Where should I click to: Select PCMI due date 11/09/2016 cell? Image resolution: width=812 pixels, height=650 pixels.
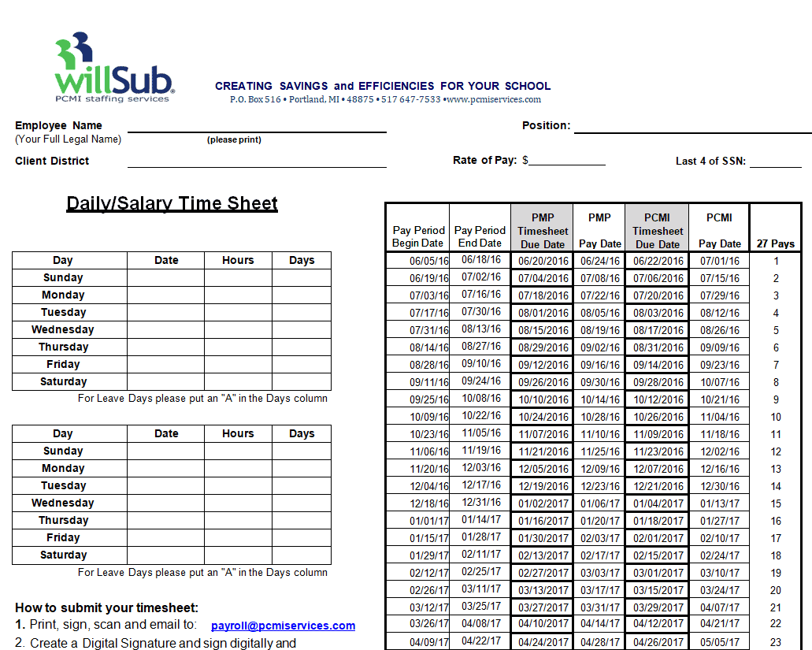click(x=658, y=435)
